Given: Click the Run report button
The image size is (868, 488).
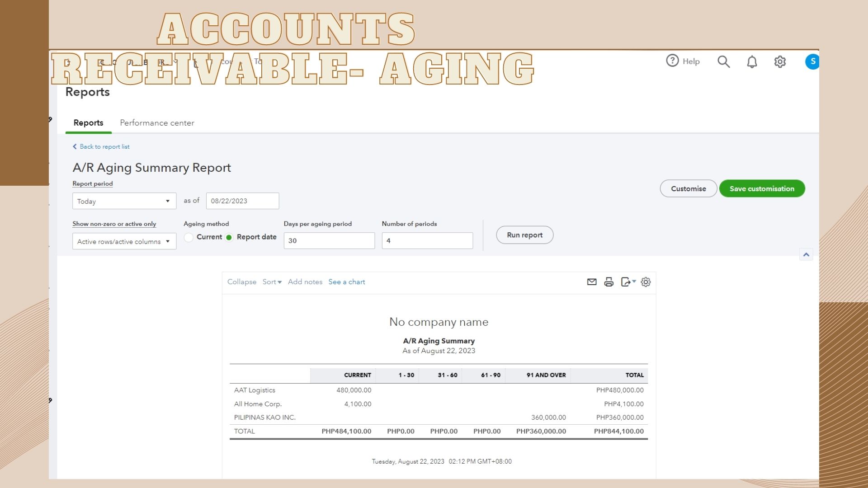Looking at the screenshot, I should point(524,235).
